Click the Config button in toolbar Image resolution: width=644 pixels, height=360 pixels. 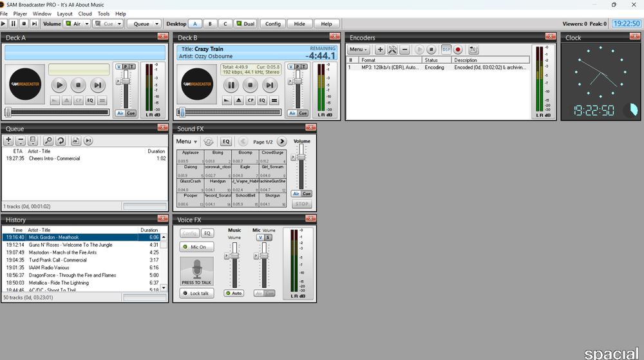[x=272, y=24]
